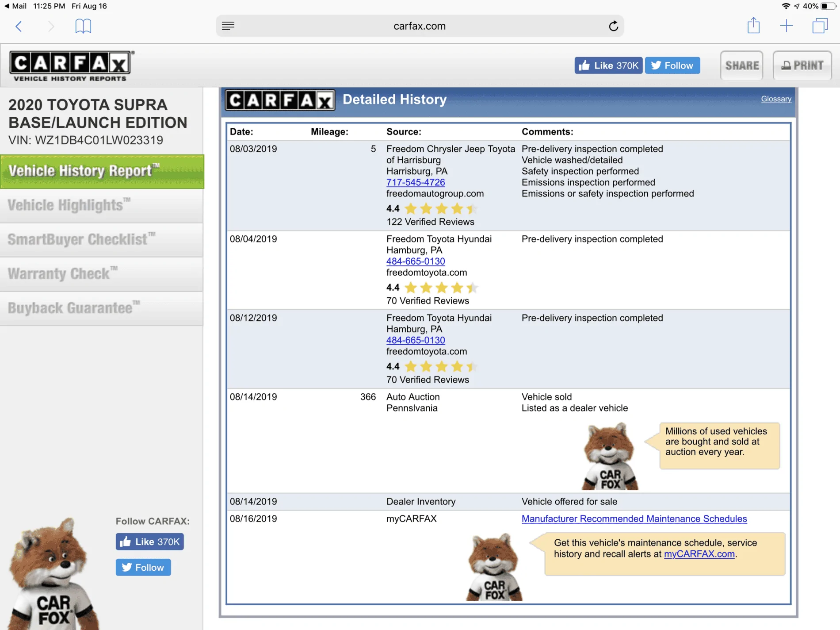
Task: Call 717-545-4726 phone link
Action: tap(416, 182)
